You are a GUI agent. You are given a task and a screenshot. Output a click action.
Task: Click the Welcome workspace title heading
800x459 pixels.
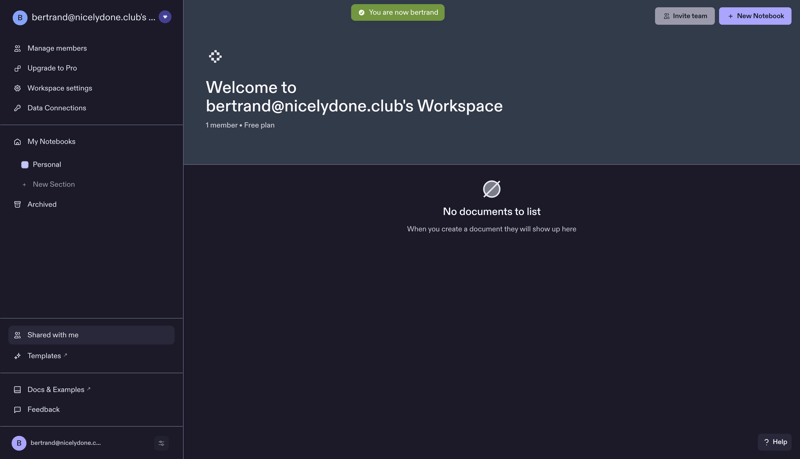[354, 96]
